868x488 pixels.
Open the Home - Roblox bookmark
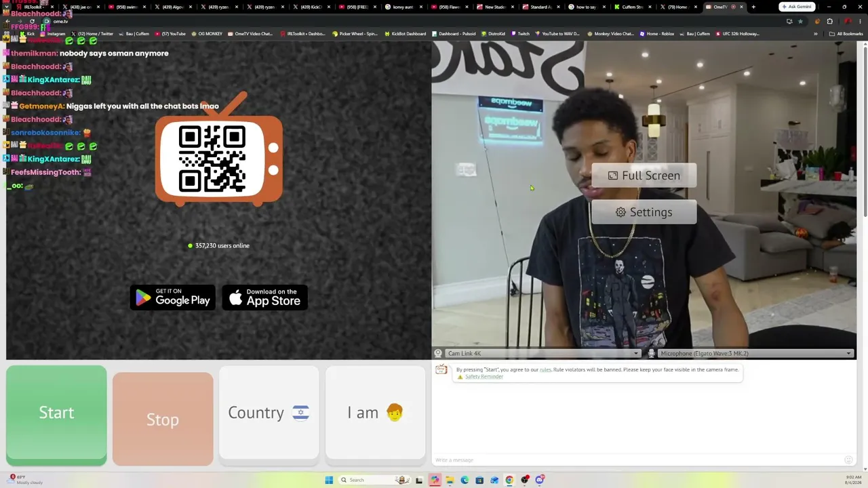coord(656,34)
